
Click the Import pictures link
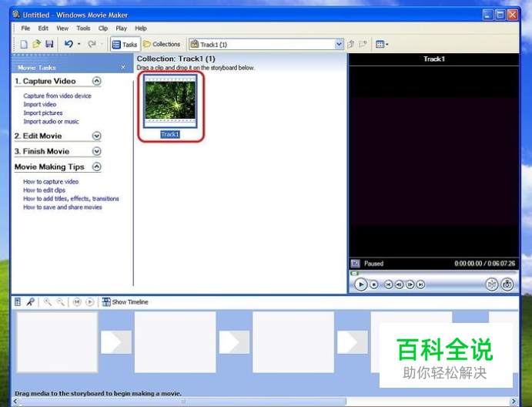[x=43, y=113]
